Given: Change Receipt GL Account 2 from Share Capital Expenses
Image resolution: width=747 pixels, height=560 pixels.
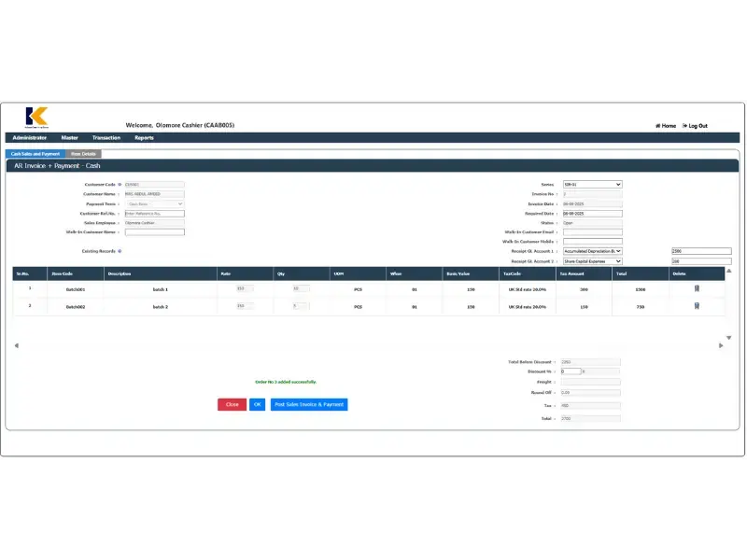Looking at the screenshot, I should point(593,260).
